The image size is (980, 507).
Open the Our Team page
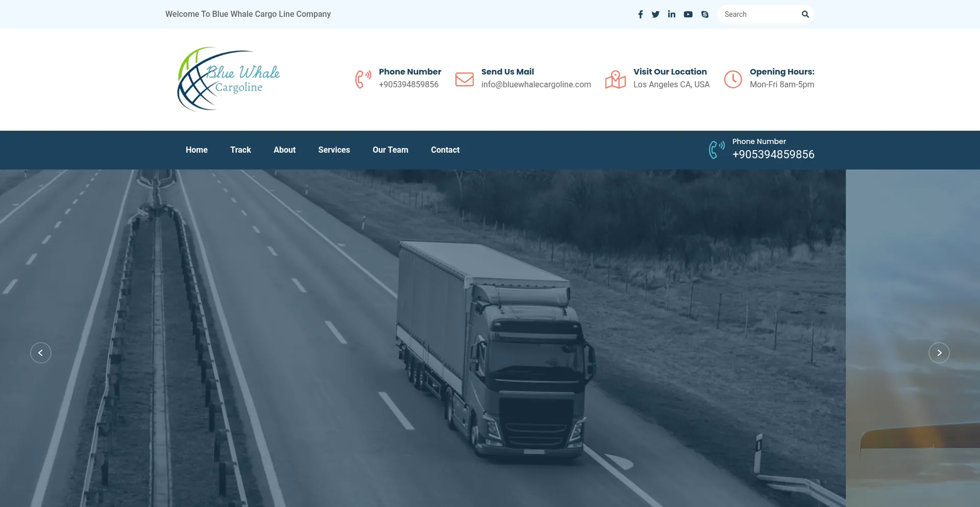(x=390, y=150)
